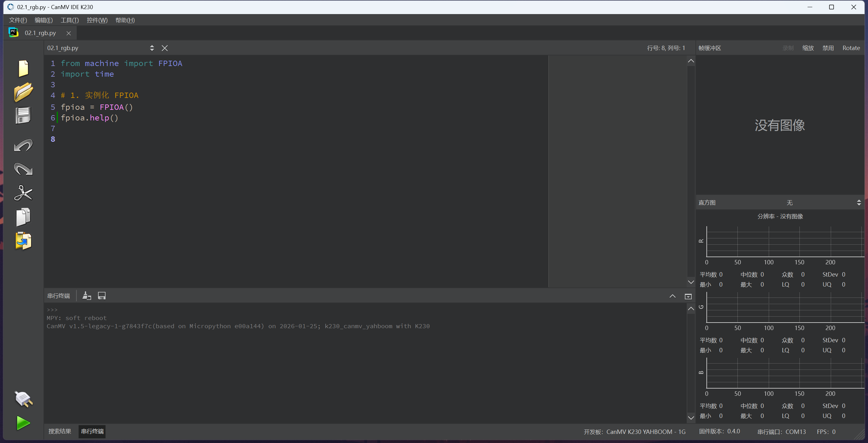Image resolution: width=868 pixels, height=443 pixels.
Task: Click the Save floppy disk icon
Action: click(x=23, y=116)
